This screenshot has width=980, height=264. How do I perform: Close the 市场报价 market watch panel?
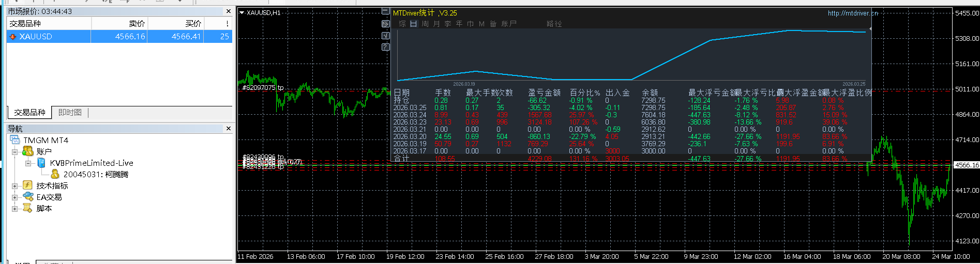point(229,11)
